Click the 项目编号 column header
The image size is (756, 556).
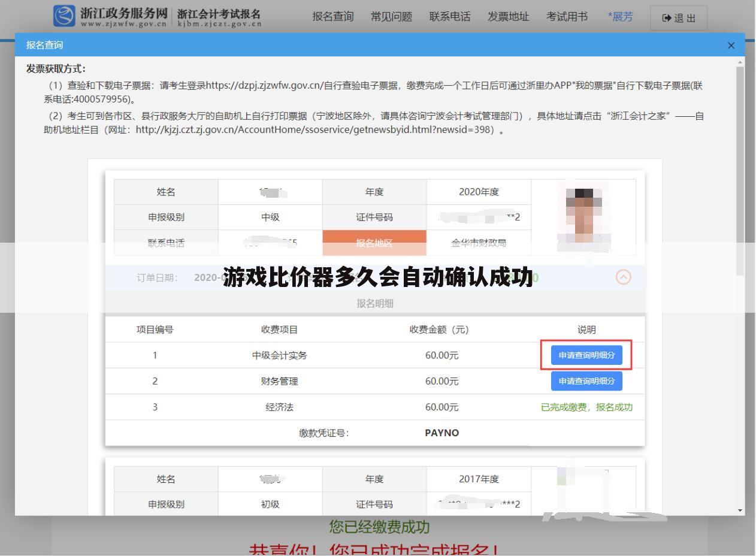155,330
